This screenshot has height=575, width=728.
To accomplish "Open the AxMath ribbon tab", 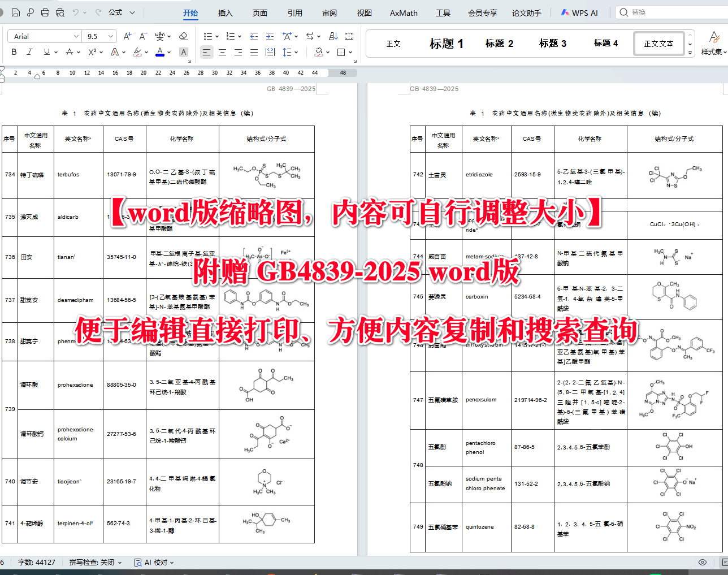I will 403,12.
